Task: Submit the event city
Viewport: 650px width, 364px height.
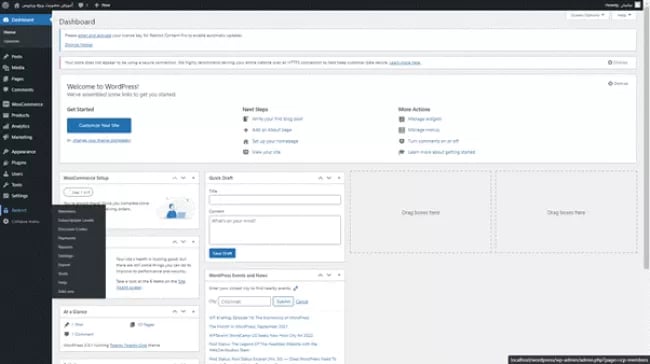Action: (x=283, y=301)
